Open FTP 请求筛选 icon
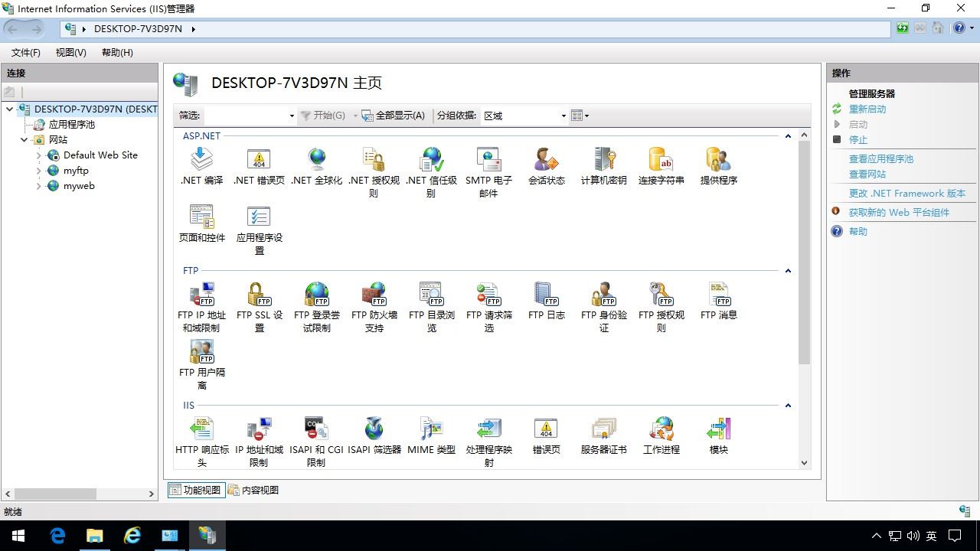The width and height of the screenshot is (980, 551). tap(488, 307)
